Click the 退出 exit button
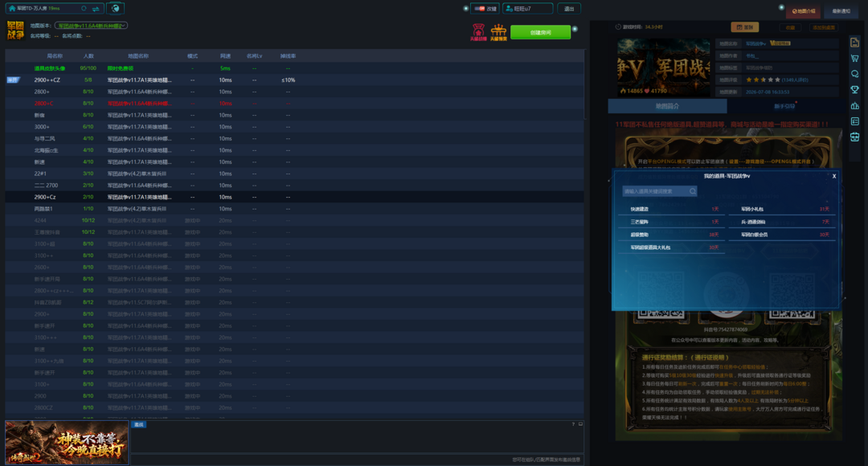 tap(568, 8)
